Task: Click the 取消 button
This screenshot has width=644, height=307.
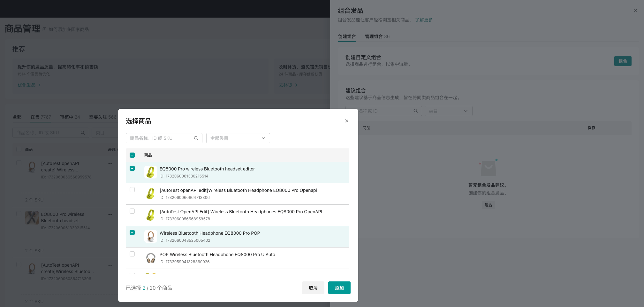Action: point(313,288)
